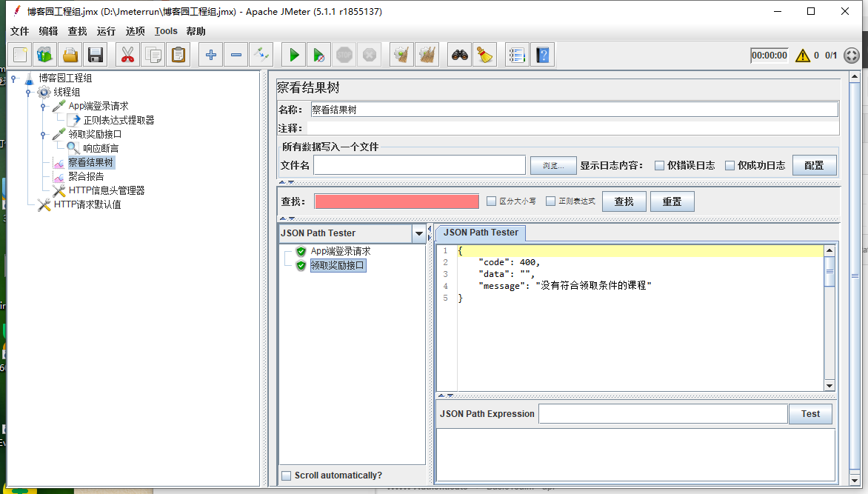The height and width of the screenshot is (494, 868).
Task: Click the 查找 search button
Action: coord(624,201)
